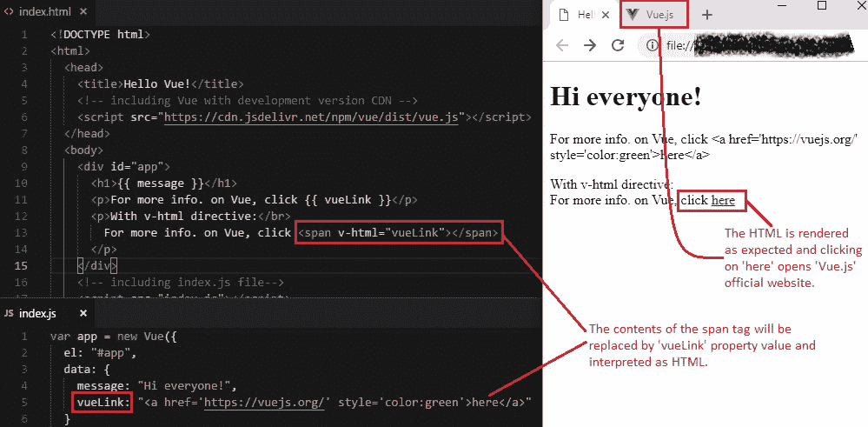Click the <!DOCTYPE html> line
The height and width of the screenshot is (427, 868).
click(x=100, y=34)
